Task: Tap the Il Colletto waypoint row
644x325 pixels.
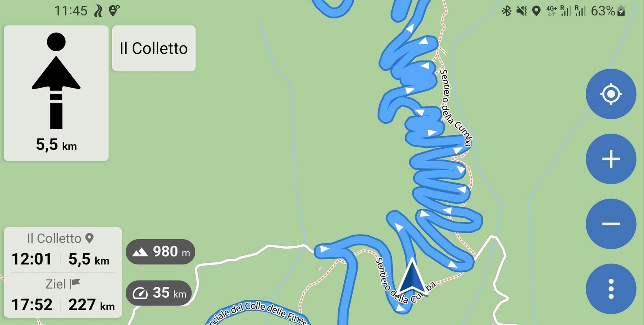Action: tap(63, 249)
